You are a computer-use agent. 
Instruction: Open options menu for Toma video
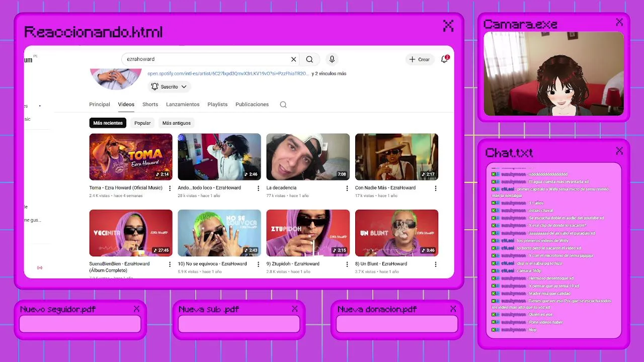(170, 188)
